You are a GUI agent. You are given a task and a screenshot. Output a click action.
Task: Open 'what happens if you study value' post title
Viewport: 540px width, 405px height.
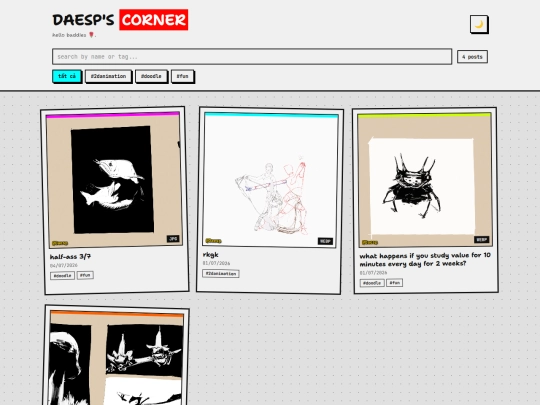pos(425,259)
